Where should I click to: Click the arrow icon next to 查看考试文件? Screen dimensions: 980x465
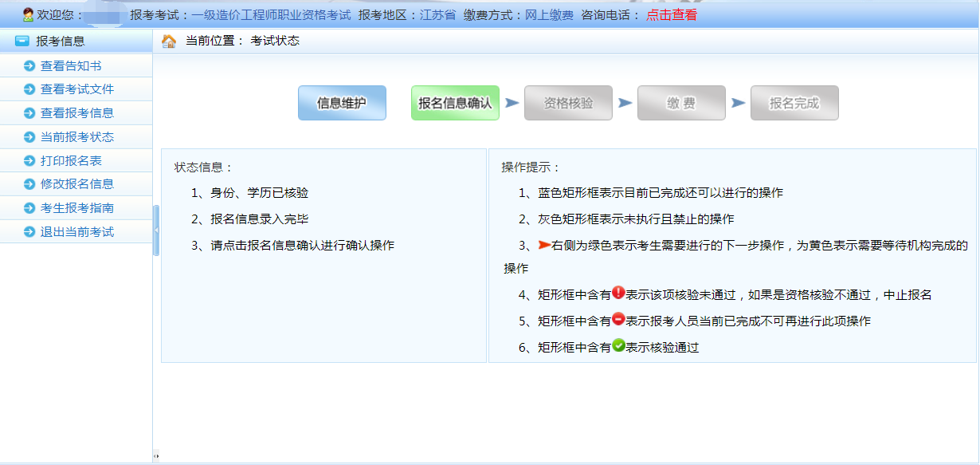click(29, 89)
